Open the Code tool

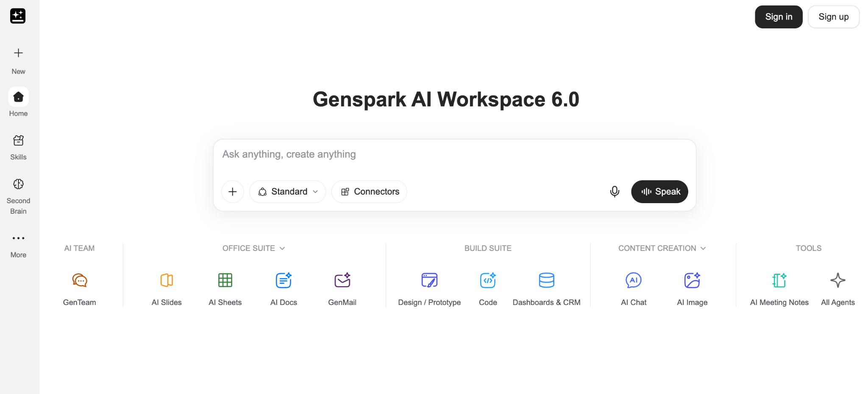tap(488, 289)
